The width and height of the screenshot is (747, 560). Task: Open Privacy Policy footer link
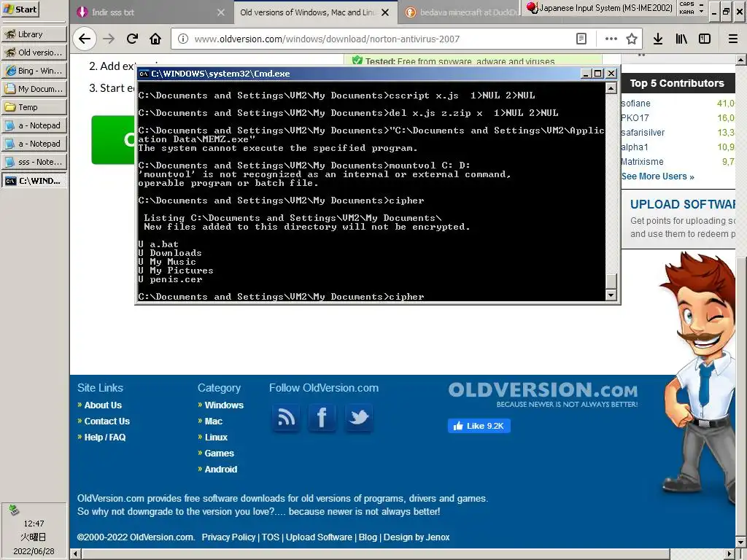click(228, 537)
